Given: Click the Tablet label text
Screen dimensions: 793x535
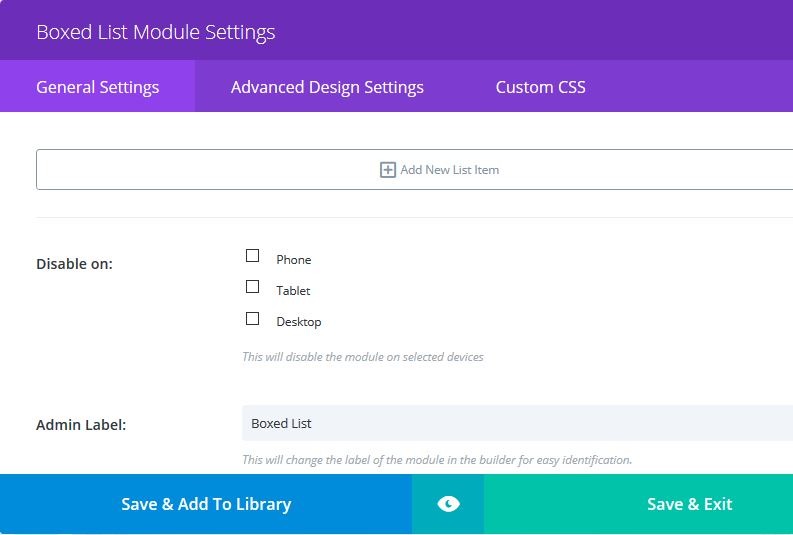Looking at the screenshot, I should pyautogui.click(x=293, y=291).
